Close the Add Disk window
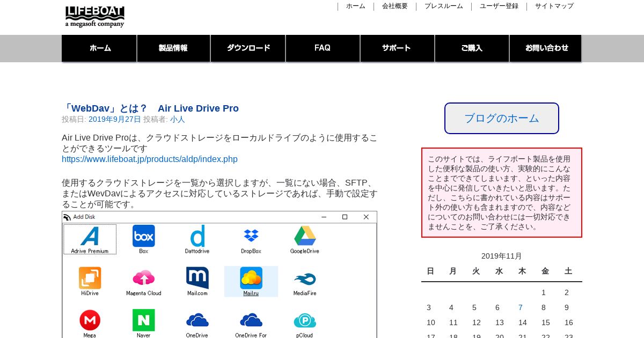This screenshot has width=644, height=338. [x=366, y=217]
